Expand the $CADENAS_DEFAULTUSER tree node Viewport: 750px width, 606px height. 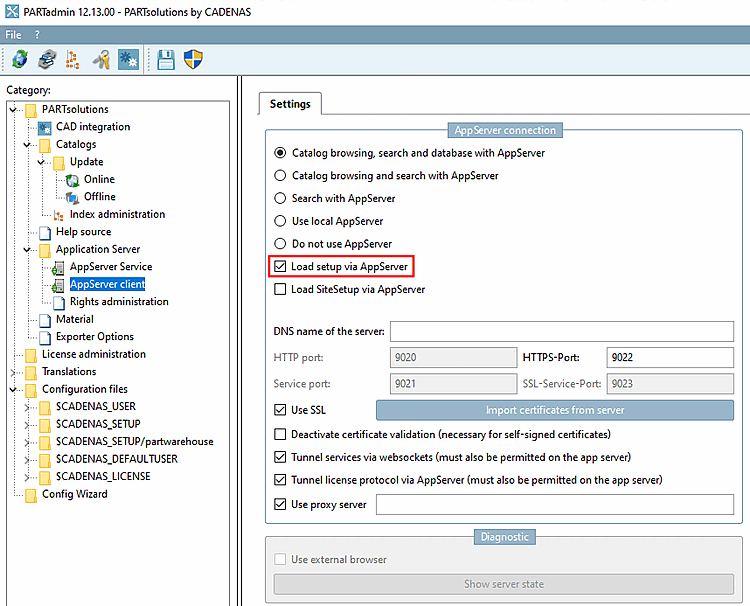pyautogui.click(x=27, y=460)
